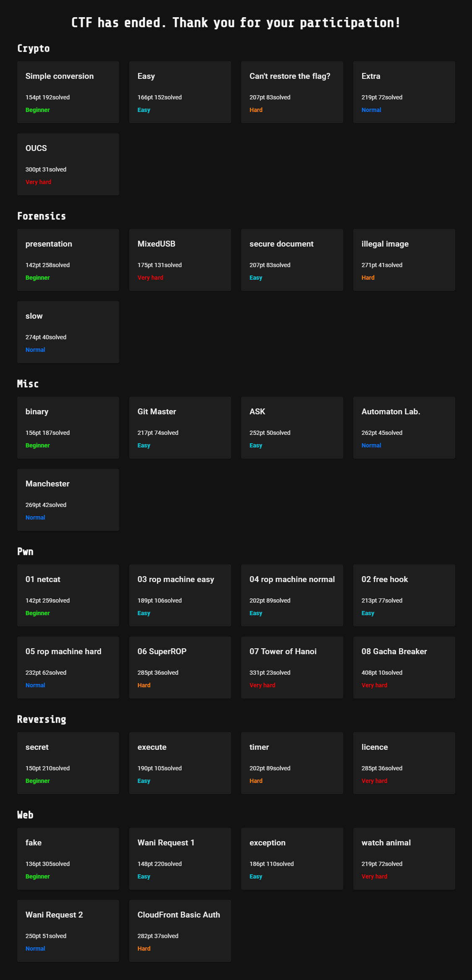472x980 pixels.
Task: Open the Simple conversion crypto challenge
Action: pyautogui.click(x=68, y=92)
